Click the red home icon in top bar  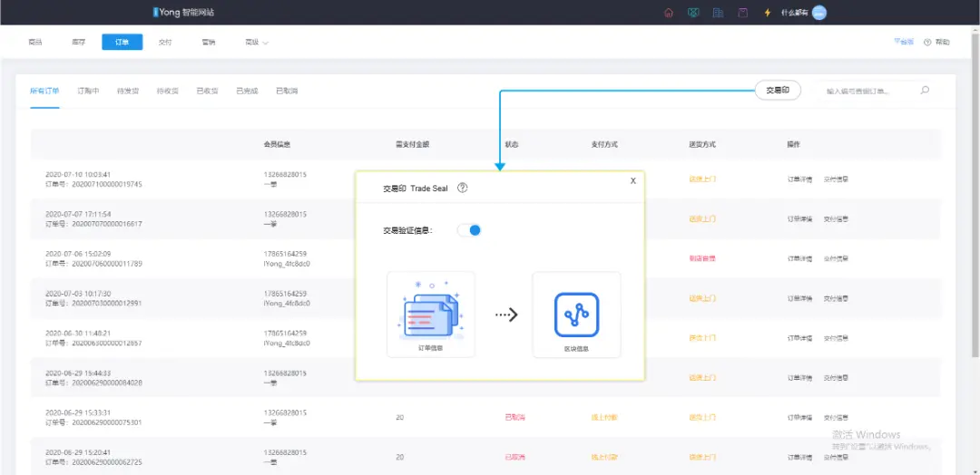(x=669, y=13)
